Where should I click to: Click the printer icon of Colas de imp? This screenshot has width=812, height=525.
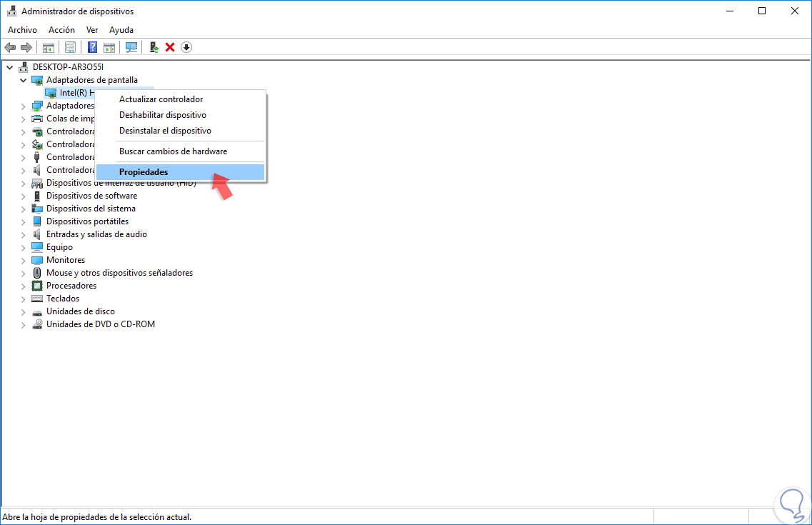(x=36, y=119)
